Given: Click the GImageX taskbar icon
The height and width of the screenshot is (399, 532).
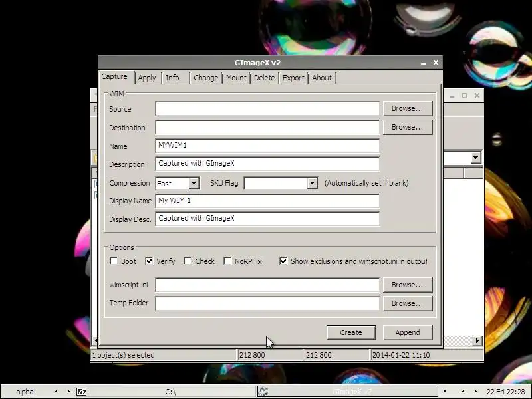Looking at the screenshot, I should pos(263,392).
